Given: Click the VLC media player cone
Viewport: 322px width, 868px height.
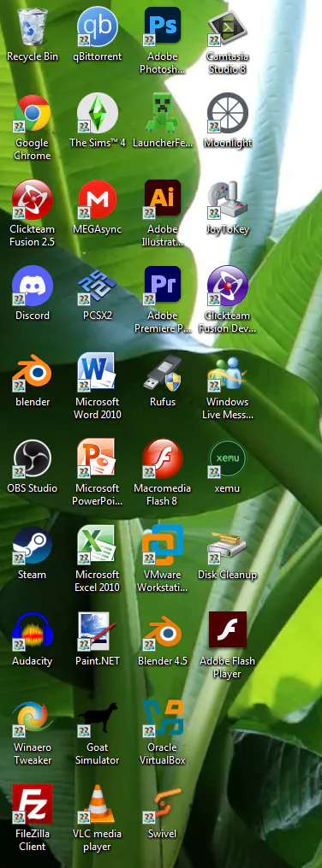Looking at the screenshot, I should pyautogui.click(x=97, y=803).
